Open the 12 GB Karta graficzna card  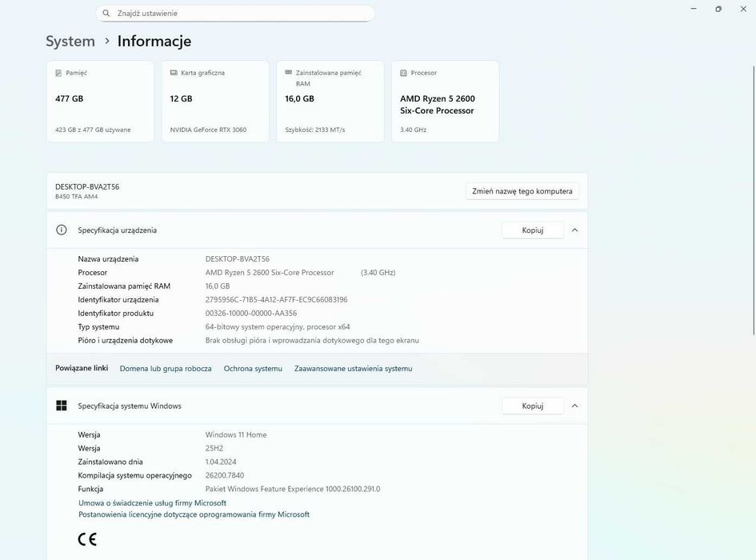[215, 102]
